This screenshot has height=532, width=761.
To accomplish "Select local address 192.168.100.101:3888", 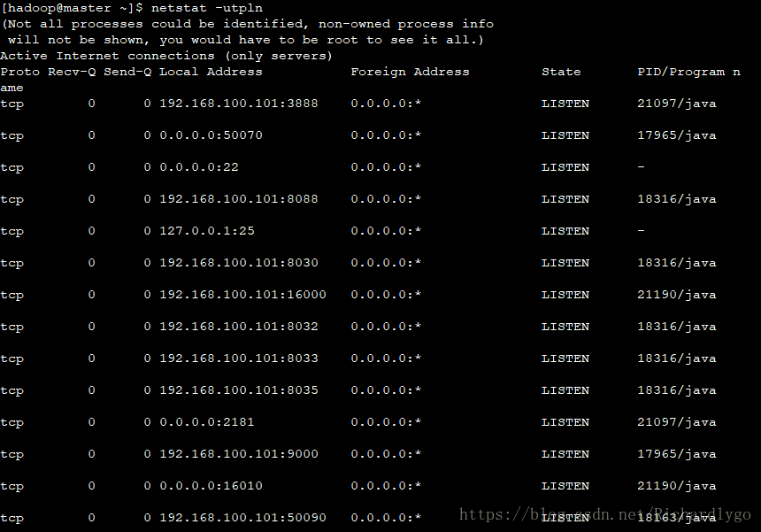I will [239, 104].
